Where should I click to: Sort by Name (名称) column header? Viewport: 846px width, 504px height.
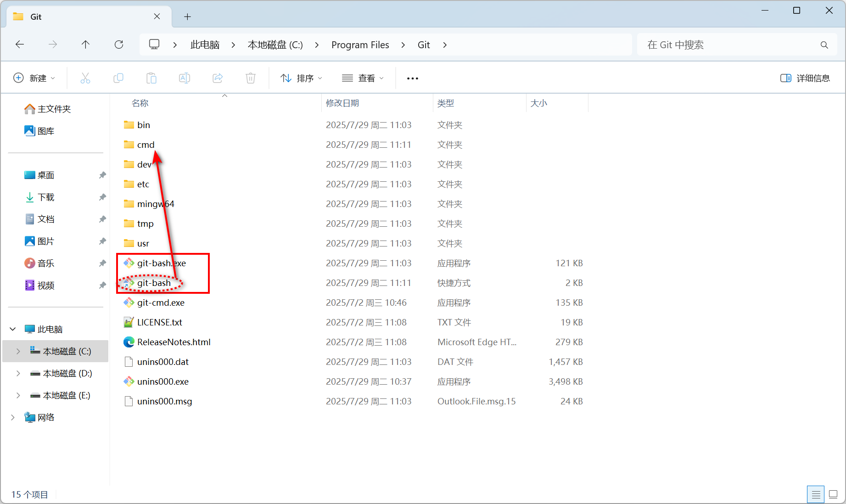click(x=140, y=103)
